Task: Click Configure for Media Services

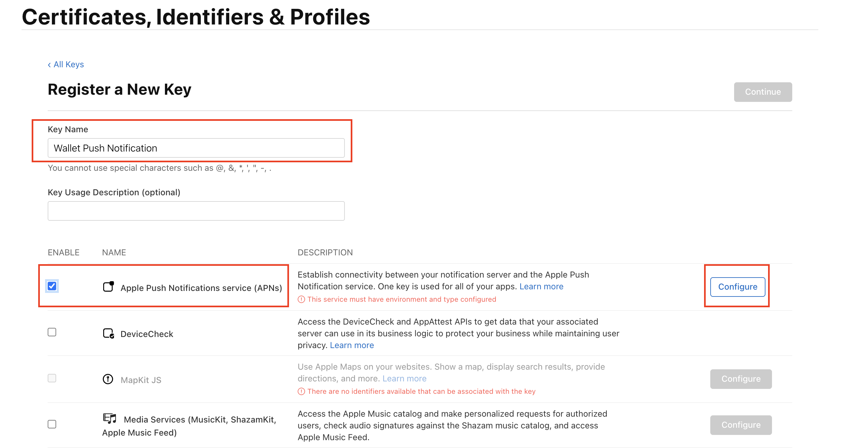Action: click(x=741, y=425)
